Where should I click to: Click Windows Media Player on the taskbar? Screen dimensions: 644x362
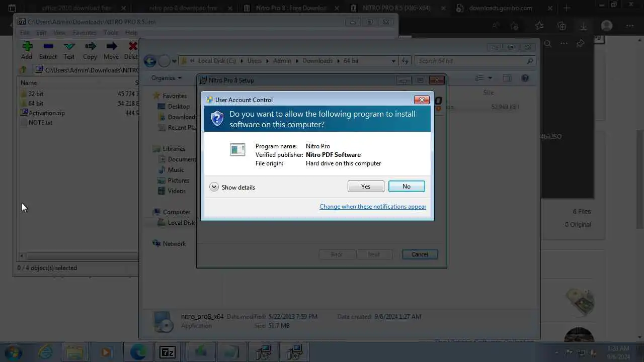click(x=106, y=352)
